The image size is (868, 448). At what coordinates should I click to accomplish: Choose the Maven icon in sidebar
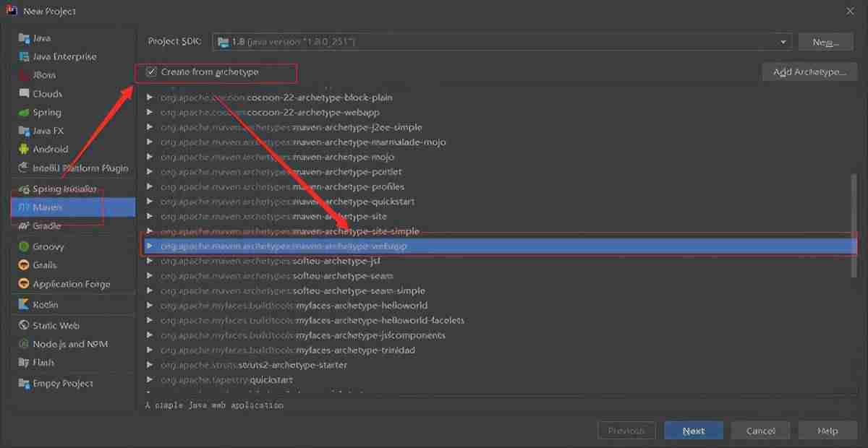(x=24, y=207)
